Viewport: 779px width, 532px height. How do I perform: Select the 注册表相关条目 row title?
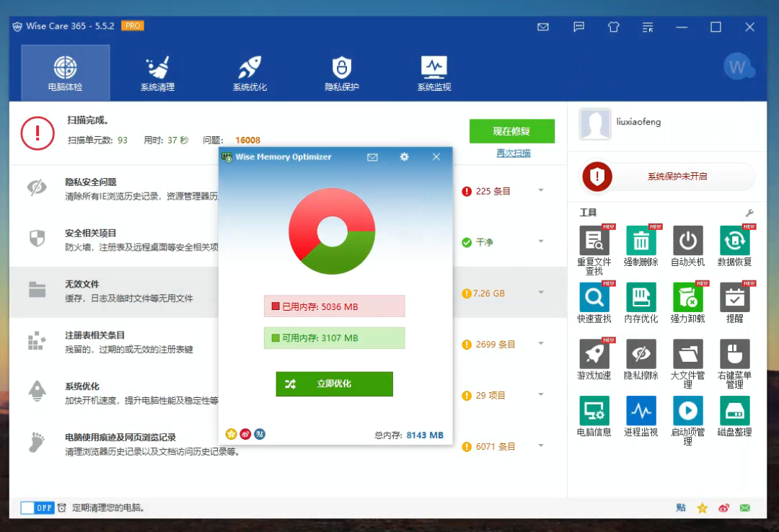95,335
